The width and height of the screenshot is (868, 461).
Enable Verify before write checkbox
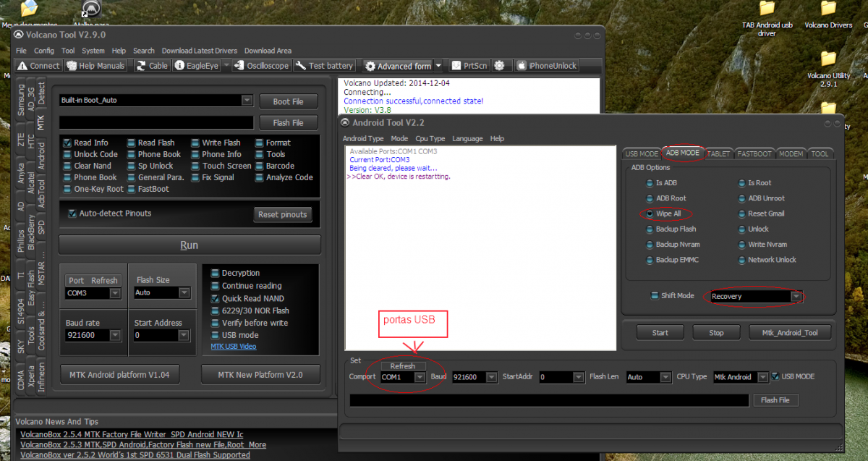(215, 323)
